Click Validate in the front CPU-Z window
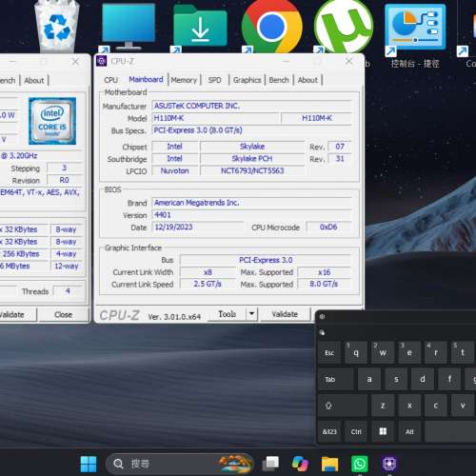The height and width of the screenshot is (476, 476). click(285, 314)
